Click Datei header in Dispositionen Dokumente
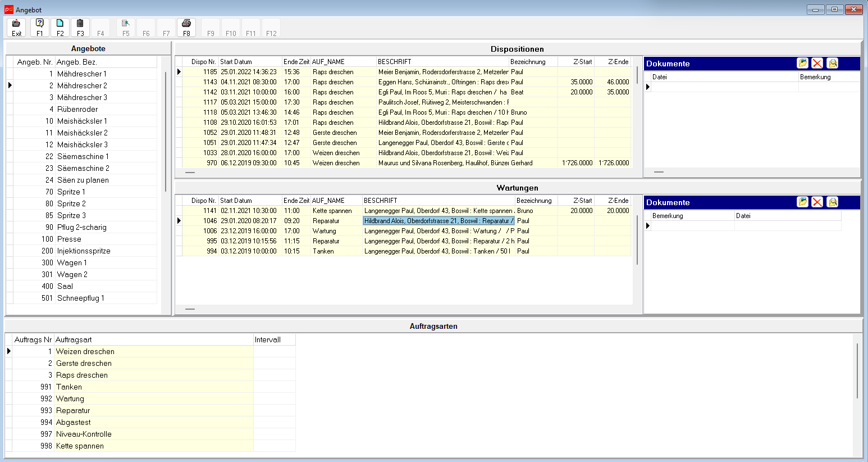 click(x=725, y=77)
